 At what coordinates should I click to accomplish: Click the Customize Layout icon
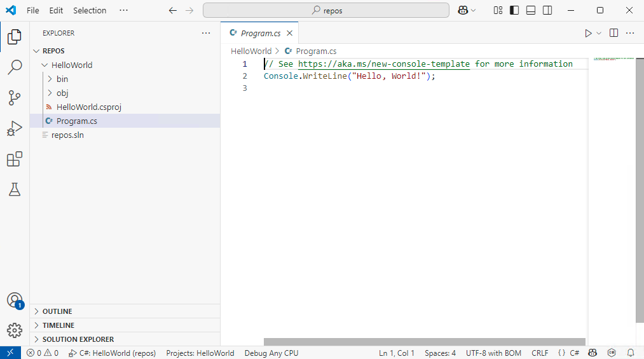tap(498, 10)
